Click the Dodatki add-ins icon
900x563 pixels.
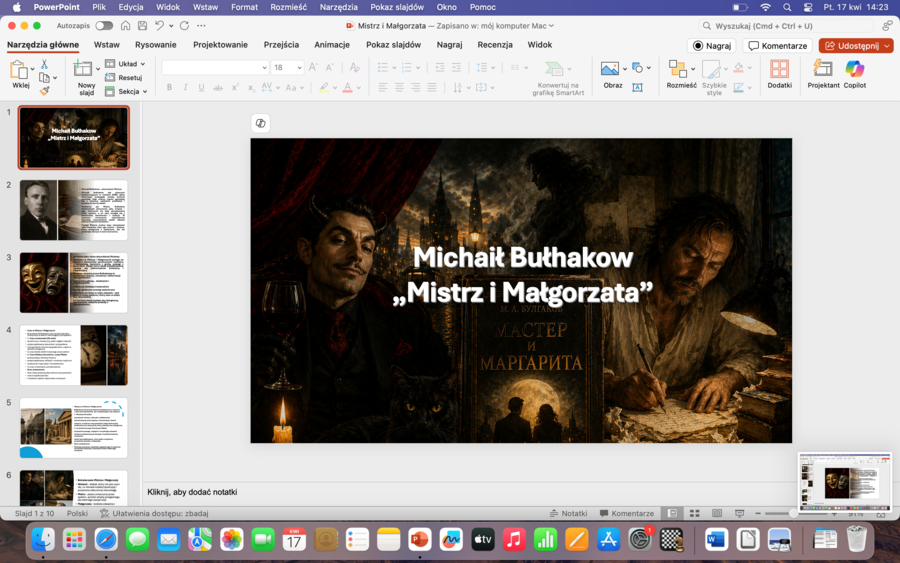click(x=779, y=70)
